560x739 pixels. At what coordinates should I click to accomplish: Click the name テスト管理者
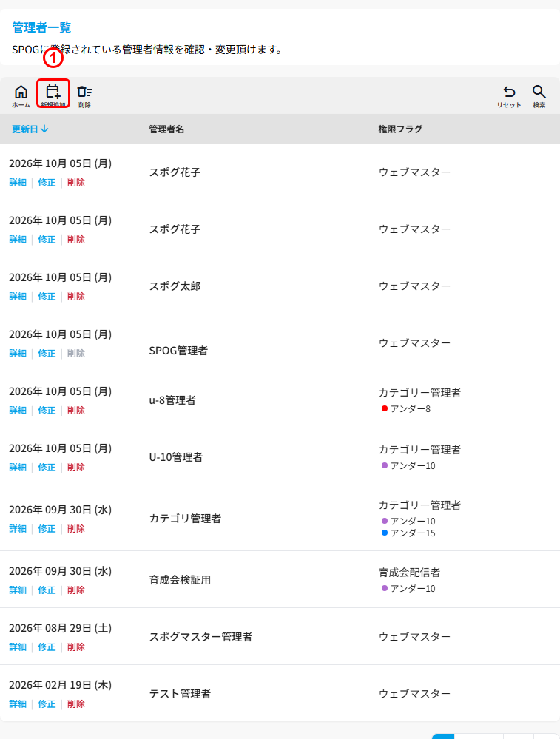(x=180, y=694)
